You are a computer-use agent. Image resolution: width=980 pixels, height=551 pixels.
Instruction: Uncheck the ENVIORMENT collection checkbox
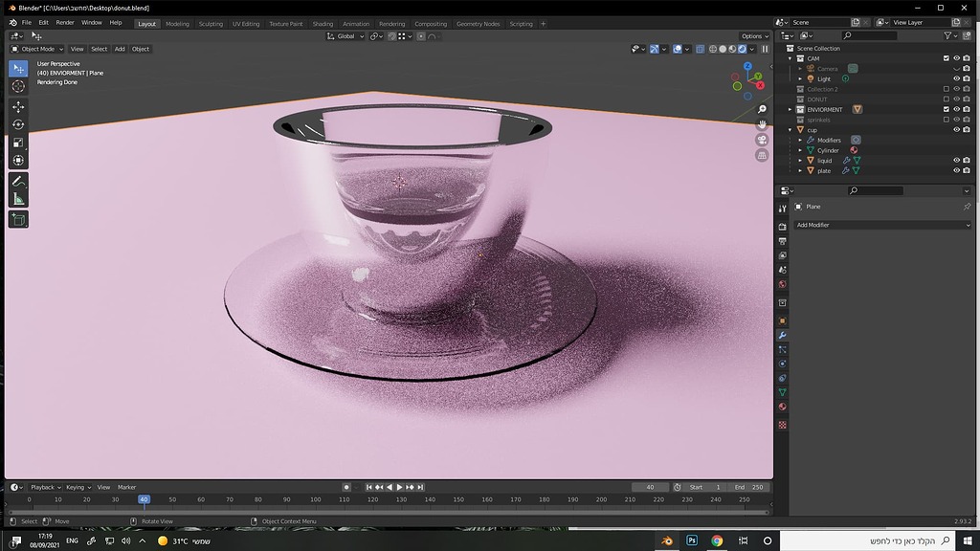[x=947, y=109]
